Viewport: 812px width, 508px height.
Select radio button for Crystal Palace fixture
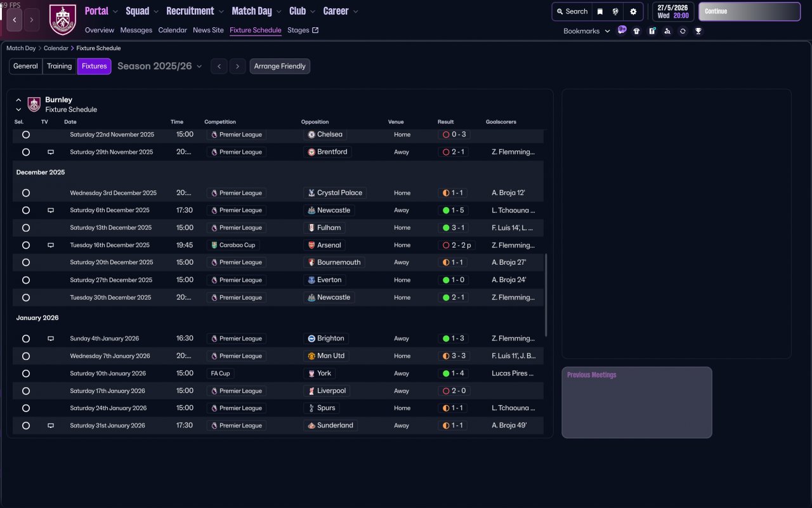coord(26,193)
